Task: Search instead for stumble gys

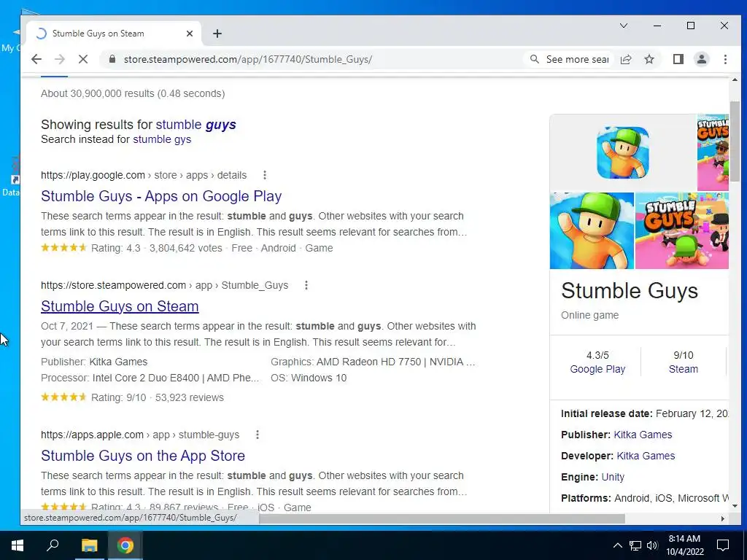Action: tap(162, 139)
